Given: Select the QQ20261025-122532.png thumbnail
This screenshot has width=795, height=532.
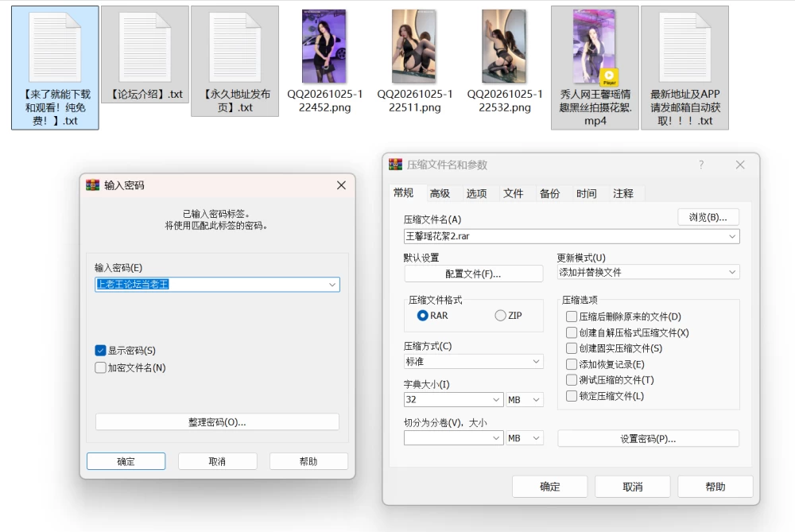Looking at the screenshot, I should point(504,46).
